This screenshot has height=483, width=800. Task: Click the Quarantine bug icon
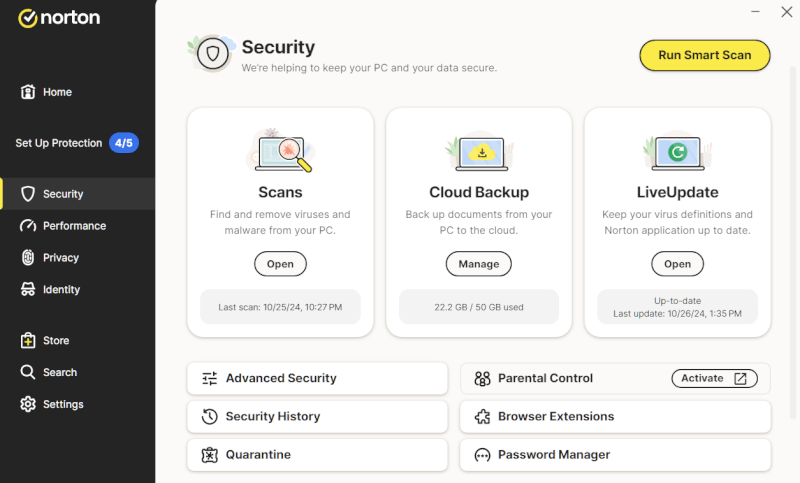click(x=210, y=454)
